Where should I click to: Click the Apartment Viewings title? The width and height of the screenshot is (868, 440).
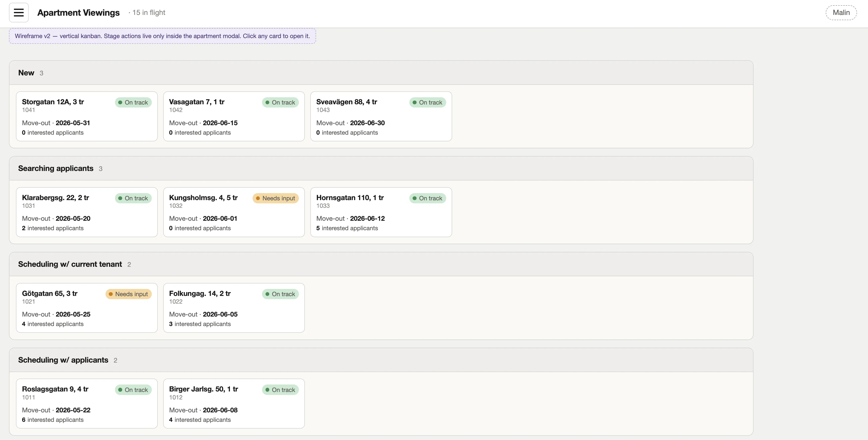78,12
